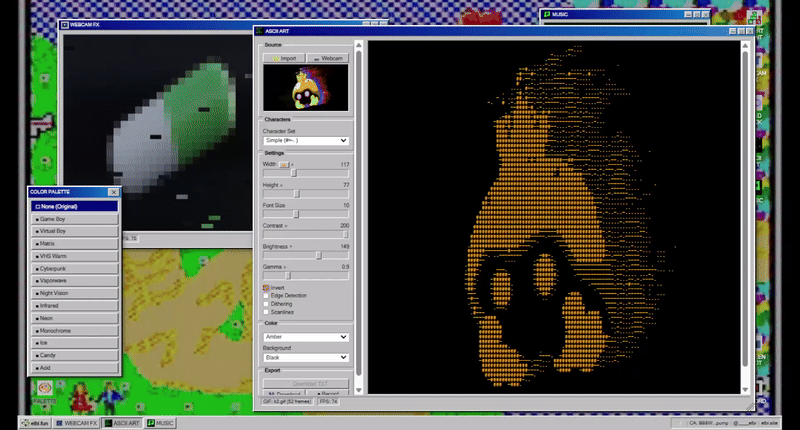Enable the Edge Detection checkbox
The height and width of the screenshot is (430, 800).
(x=266, y=295)
